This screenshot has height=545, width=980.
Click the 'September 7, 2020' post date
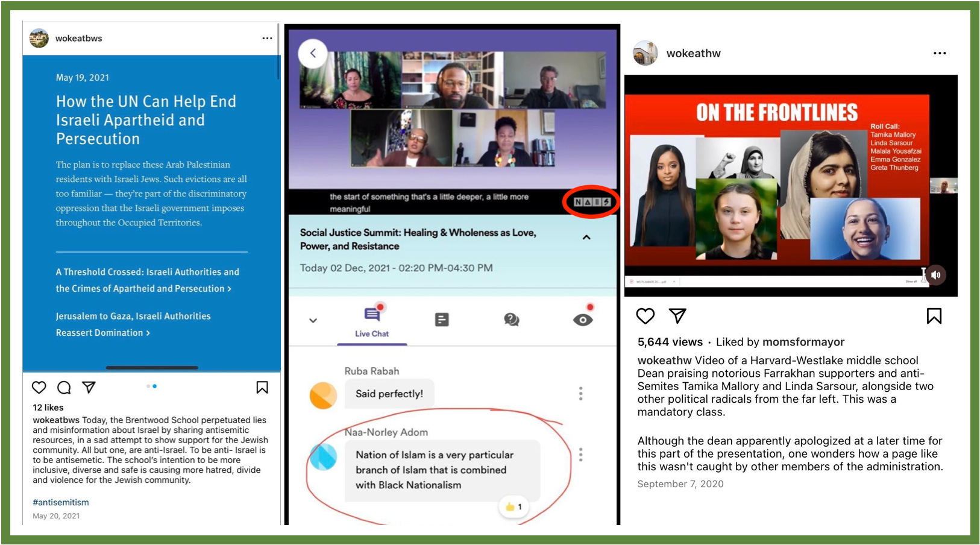click(x=680, y=484)
